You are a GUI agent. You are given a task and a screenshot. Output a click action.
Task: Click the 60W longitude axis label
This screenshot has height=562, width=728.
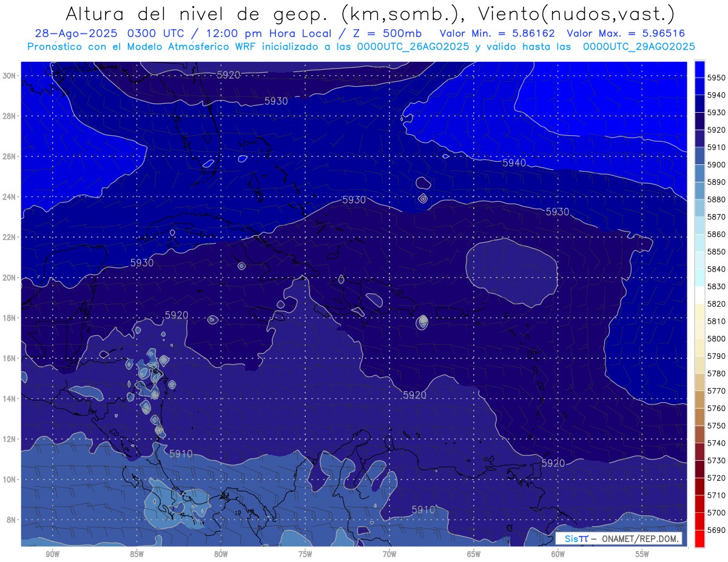point(558,554)
